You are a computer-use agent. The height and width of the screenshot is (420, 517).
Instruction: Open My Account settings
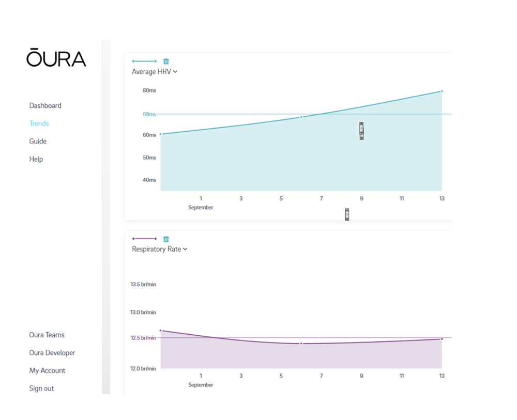(47, 370)
